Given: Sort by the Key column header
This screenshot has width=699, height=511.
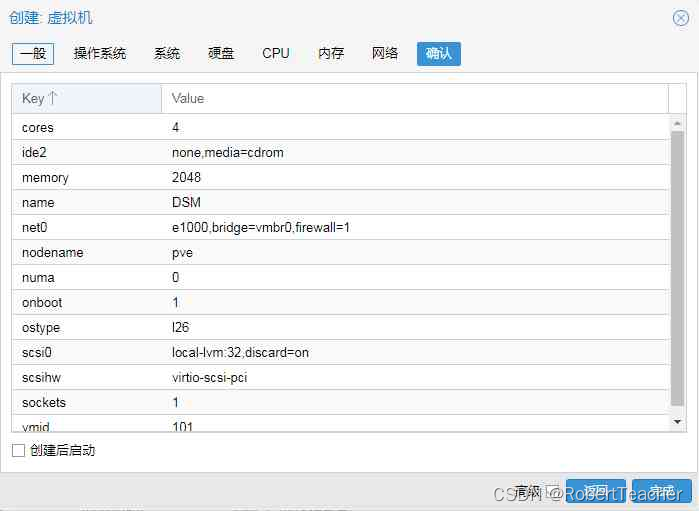Looking at the screenshot, I should click(86, 99).
